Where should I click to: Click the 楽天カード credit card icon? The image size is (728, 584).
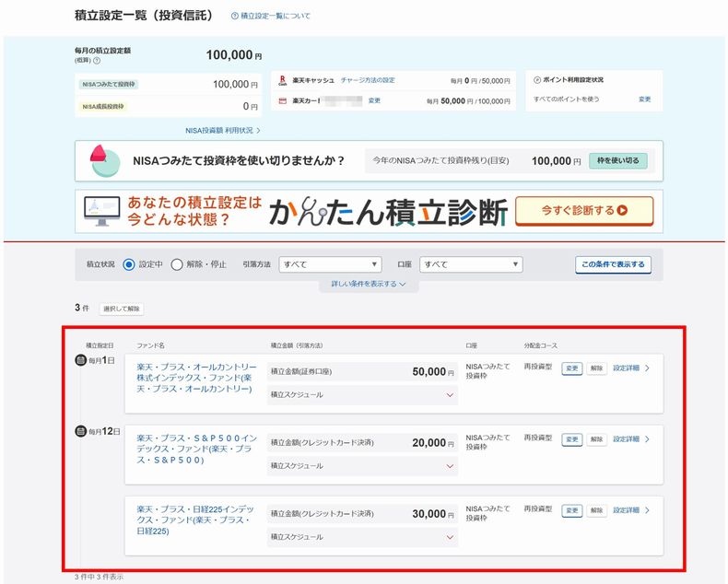(x=282, y=100)
